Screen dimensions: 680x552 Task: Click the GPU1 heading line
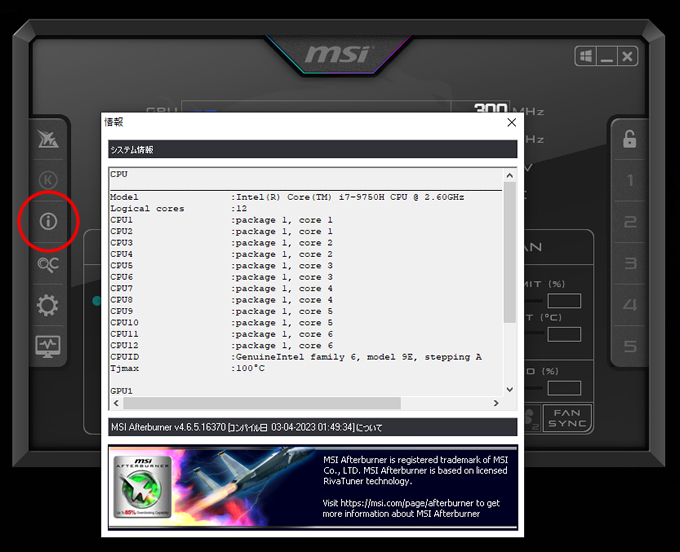click(x=121, y=391)
